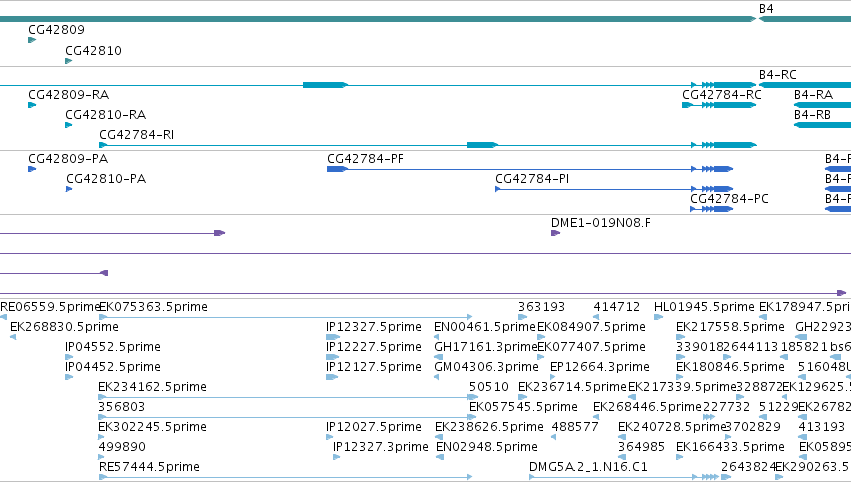This screenshot has height=482, width=851.
Task: Click the CG42784-RI middle exon block
Action: point(482,145)
